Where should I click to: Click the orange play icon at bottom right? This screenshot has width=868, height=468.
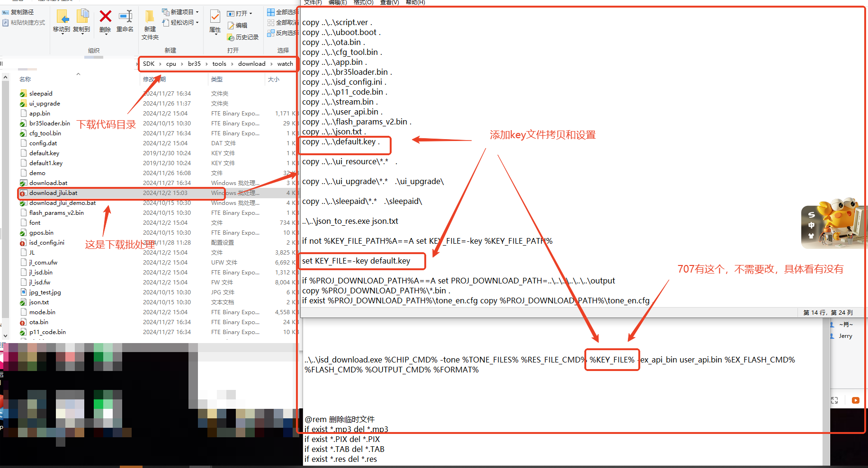tap(855, 400)
